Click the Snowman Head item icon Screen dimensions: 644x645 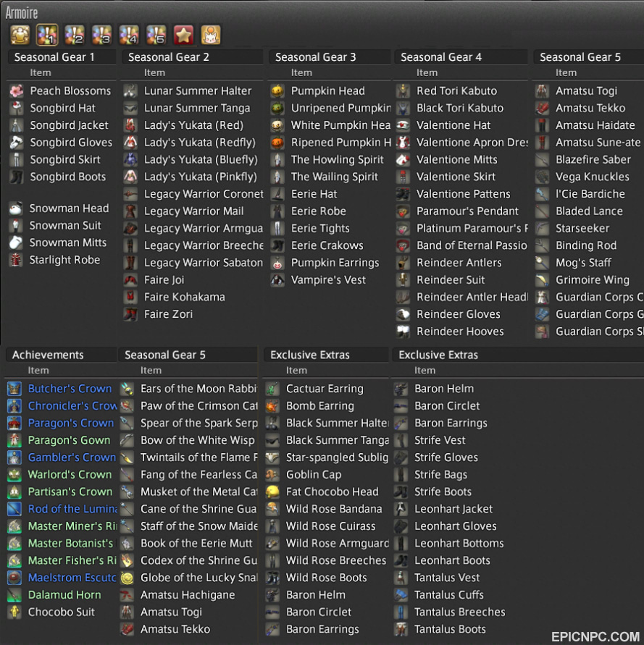tap(16, 208)
